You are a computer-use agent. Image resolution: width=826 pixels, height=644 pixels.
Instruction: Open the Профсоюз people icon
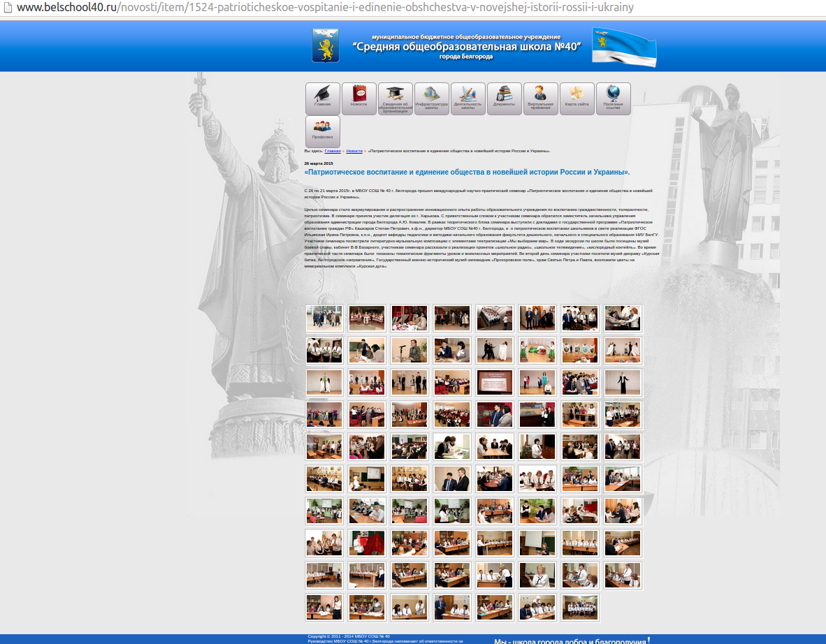click(x=323, y=131)
